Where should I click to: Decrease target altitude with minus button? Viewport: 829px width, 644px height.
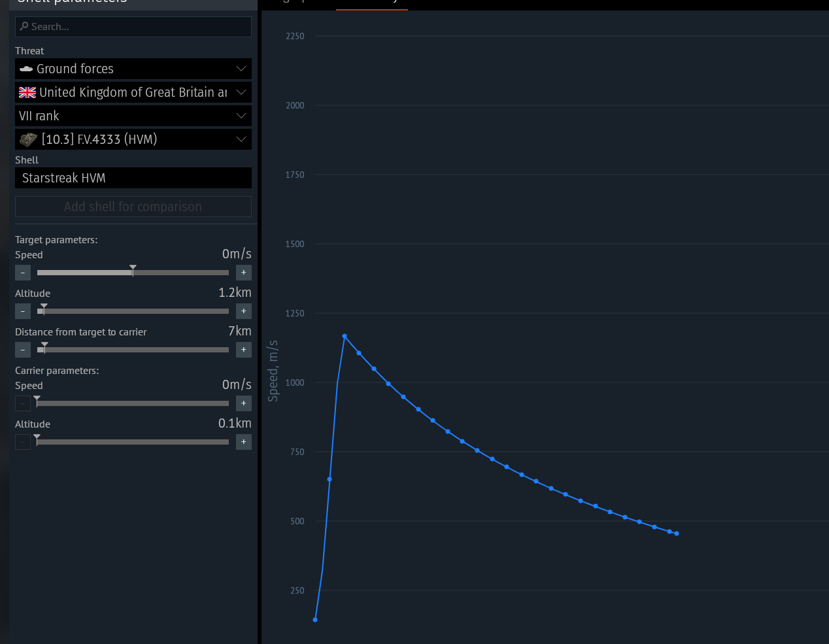click(23, 311)
